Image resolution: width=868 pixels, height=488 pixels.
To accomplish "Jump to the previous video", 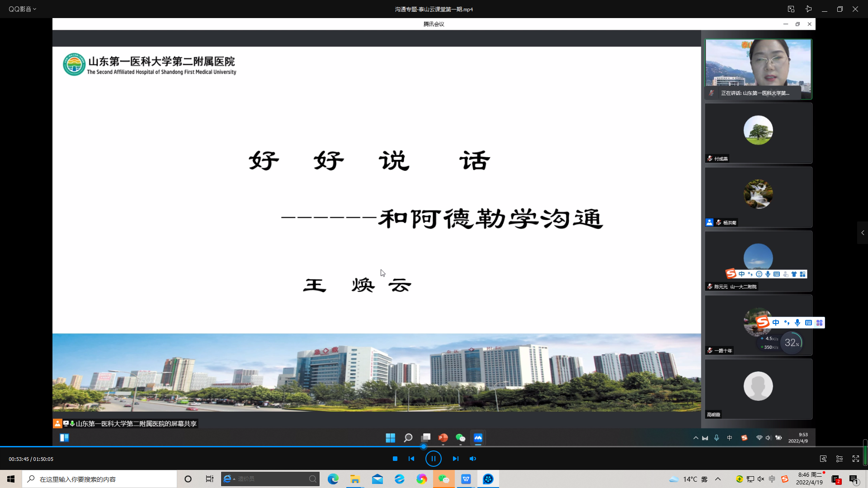I will click(x=411, y=459).
